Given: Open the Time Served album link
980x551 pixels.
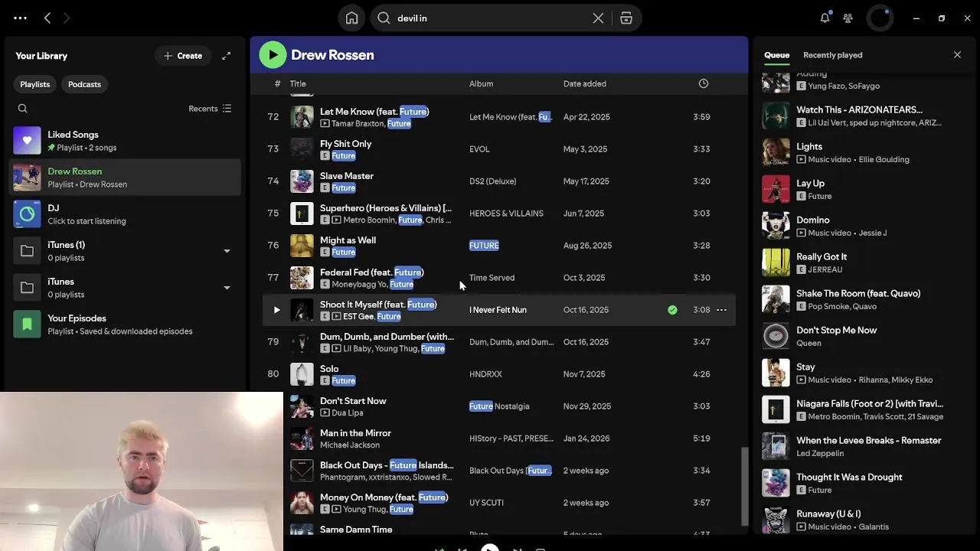Looking at the screenshot, I should click(x=492, y=278).
